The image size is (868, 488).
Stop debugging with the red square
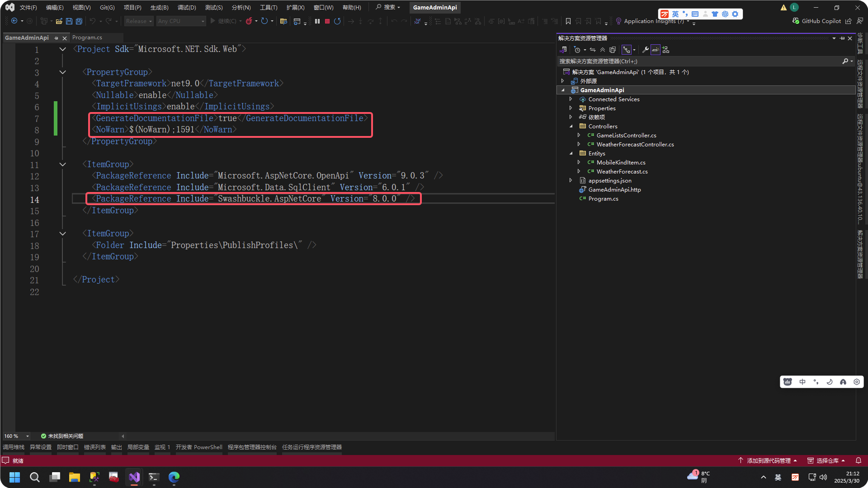327,21
